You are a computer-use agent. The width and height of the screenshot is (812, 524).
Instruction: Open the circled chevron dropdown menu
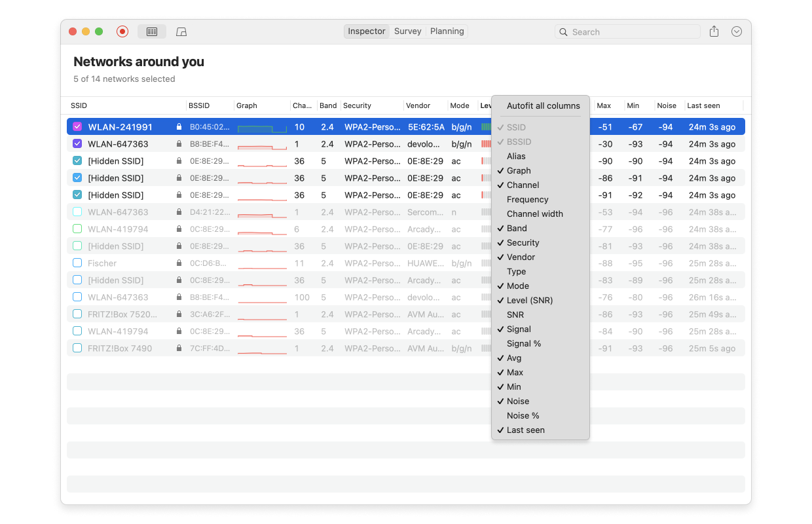(x=736, y=31)
